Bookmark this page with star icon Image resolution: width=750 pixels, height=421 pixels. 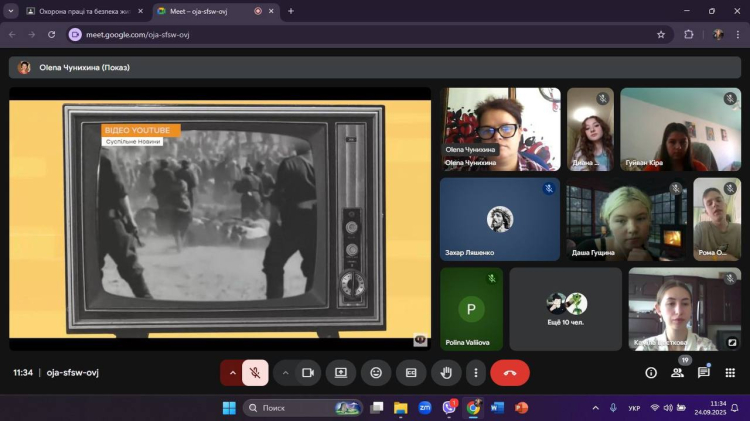pos(661,34)
